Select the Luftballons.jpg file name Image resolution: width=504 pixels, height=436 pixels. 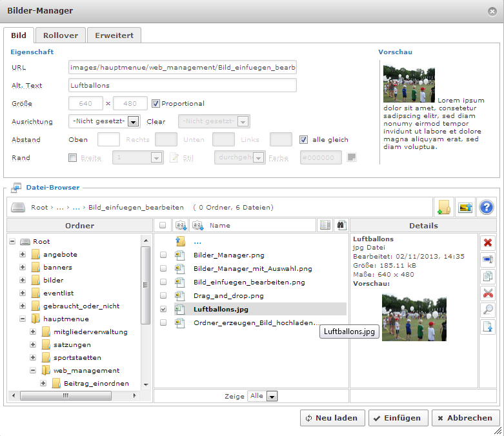(221, 309)
